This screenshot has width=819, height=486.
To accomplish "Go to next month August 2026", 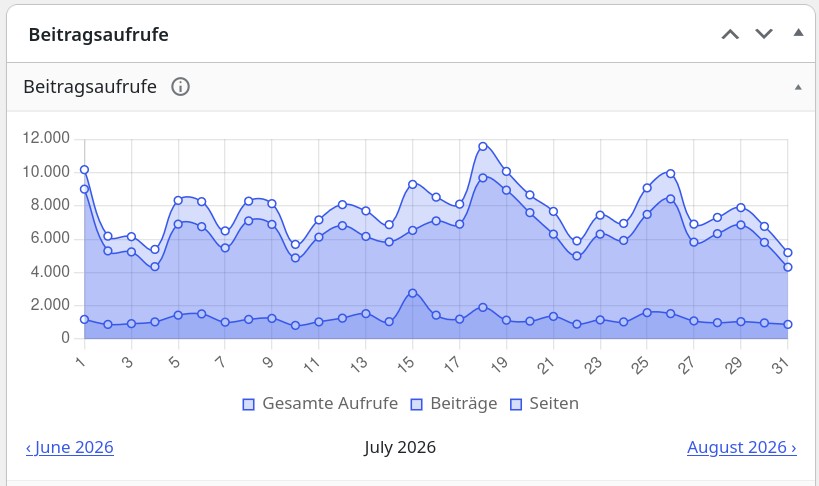I will pos(742,448).
